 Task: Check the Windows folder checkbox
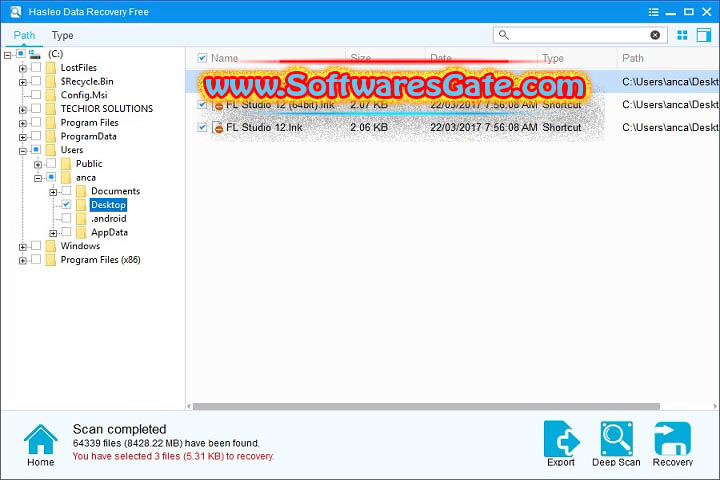tap(36, 246)
